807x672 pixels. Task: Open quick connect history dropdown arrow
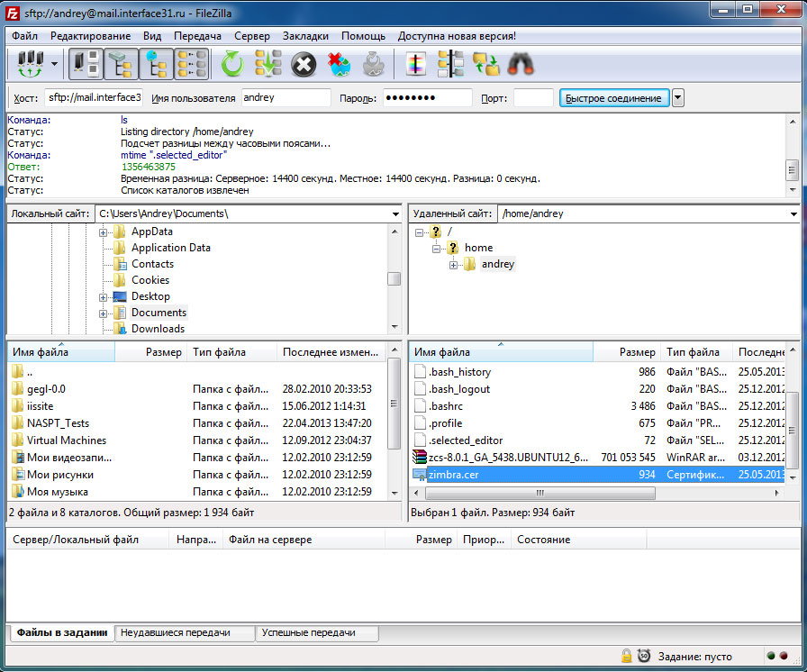[678, 98]
